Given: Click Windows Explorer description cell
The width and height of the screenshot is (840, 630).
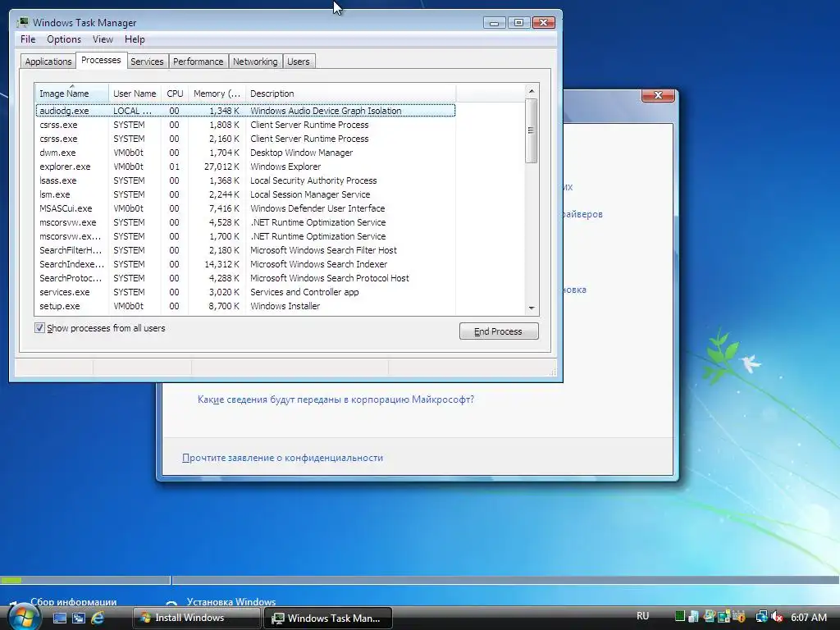Looking at the screenshot, I should pos(285,166).
